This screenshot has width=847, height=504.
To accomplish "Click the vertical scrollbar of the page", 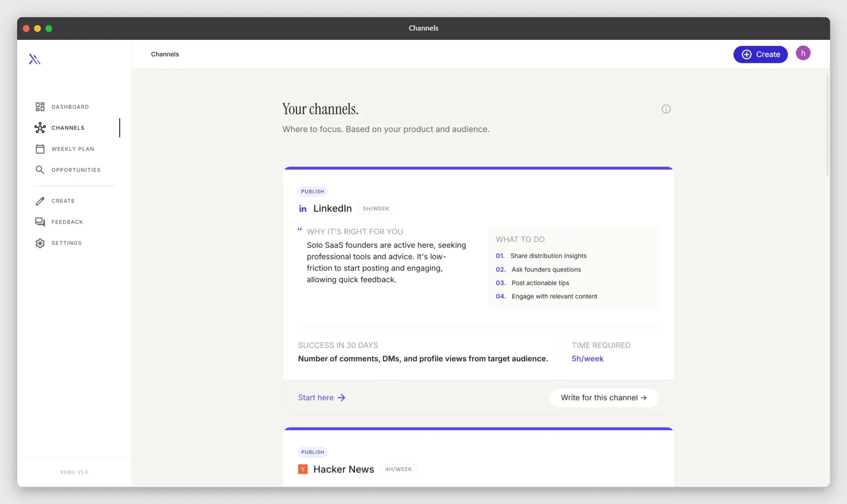I will (828, 124).
